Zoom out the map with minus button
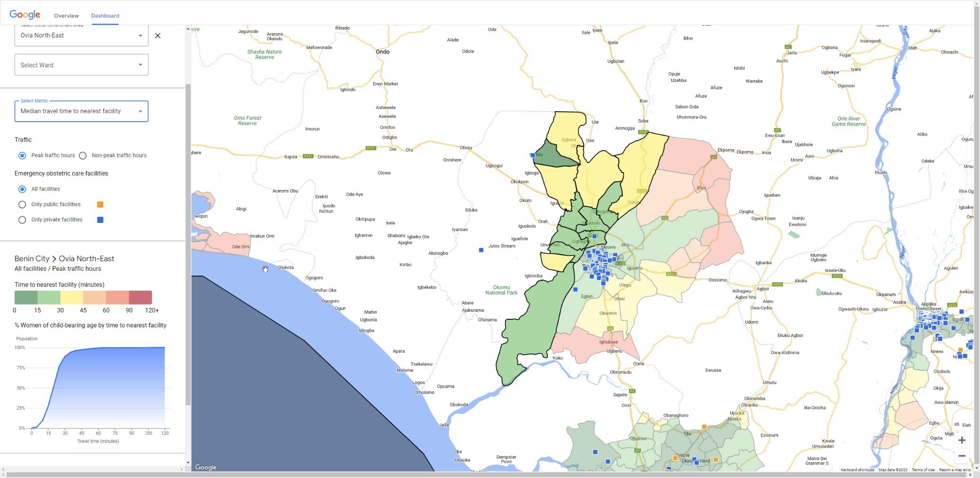 coord(961,456)
